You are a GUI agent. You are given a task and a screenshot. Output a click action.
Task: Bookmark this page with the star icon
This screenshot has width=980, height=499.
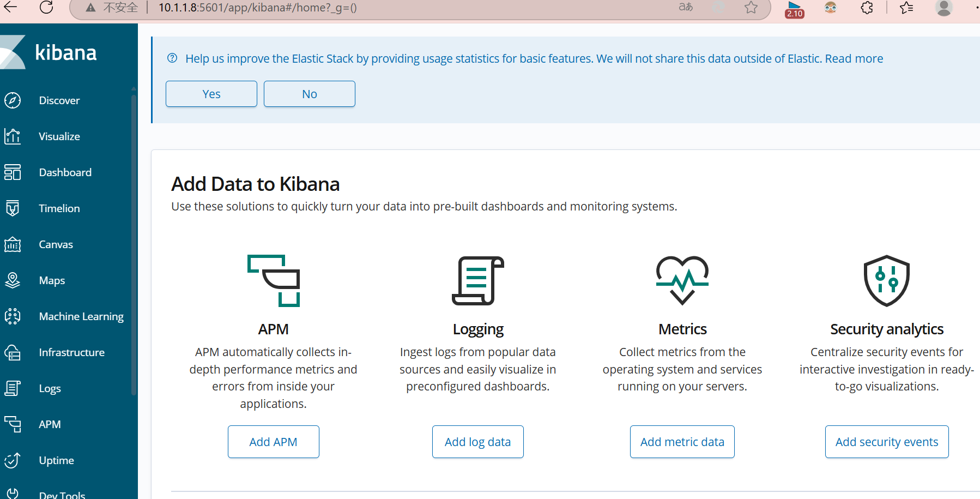[751, 8]
